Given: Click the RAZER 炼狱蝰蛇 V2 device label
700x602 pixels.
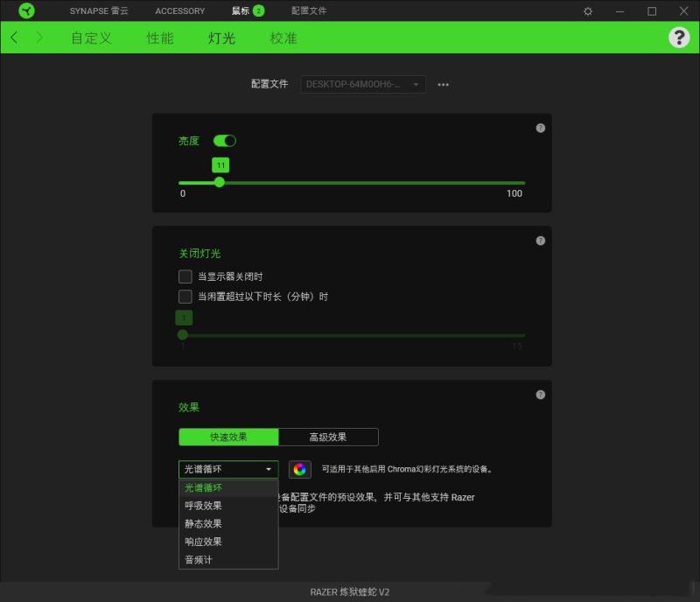Looking at the screenshot, I should (349, 592).
